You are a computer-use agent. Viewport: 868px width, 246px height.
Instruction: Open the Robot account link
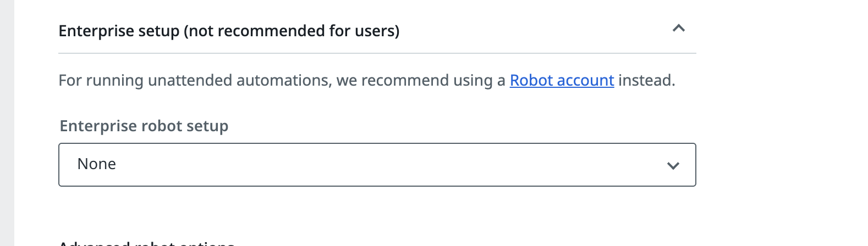[562, 81]
